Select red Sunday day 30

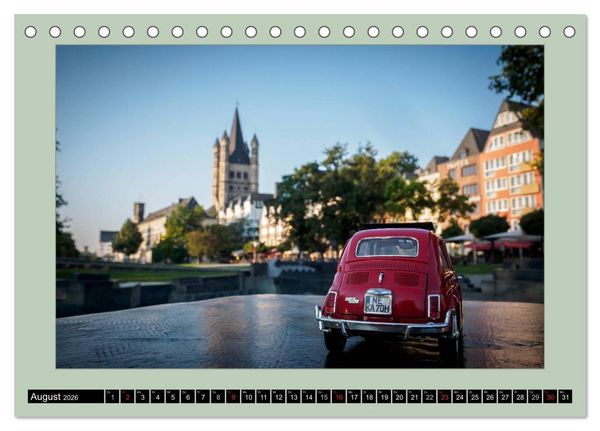(551, 397)
